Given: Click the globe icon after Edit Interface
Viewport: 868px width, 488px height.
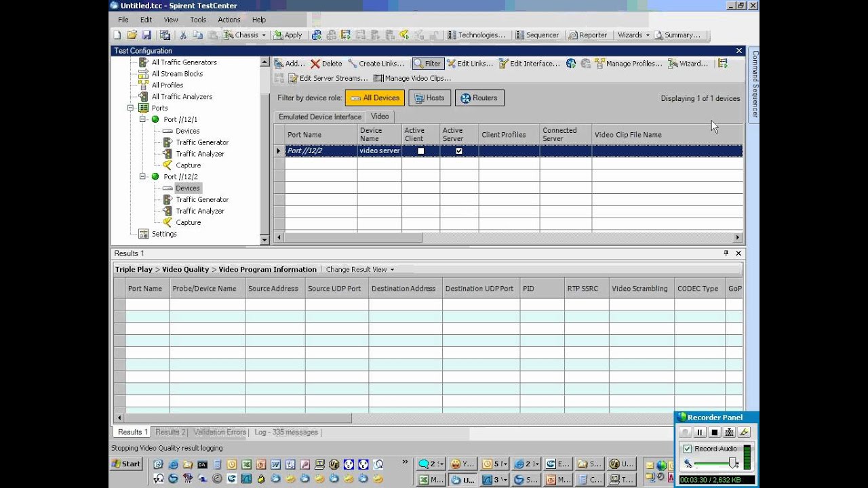Looking at the screenshot, I should (x=571, y=64).
